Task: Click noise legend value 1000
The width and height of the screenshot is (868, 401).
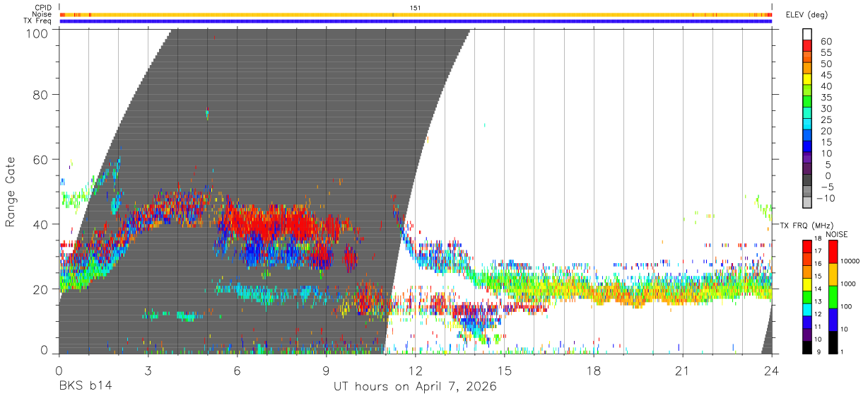Action: (x=848, y=284)
